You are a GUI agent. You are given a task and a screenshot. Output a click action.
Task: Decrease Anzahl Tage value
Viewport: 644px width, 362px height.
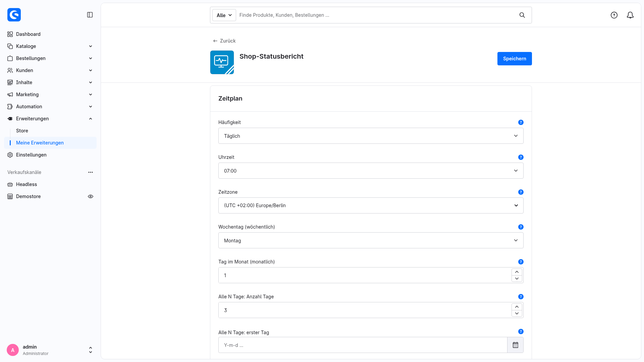click(517, 313)
